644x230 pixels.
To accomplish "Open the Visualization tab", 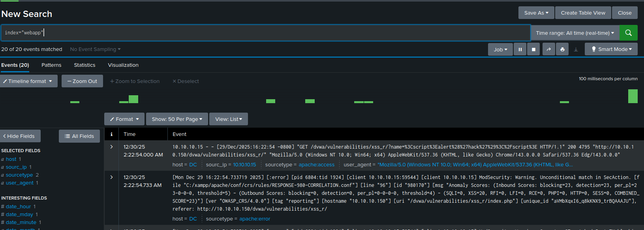I will click(x=123, y=65).
